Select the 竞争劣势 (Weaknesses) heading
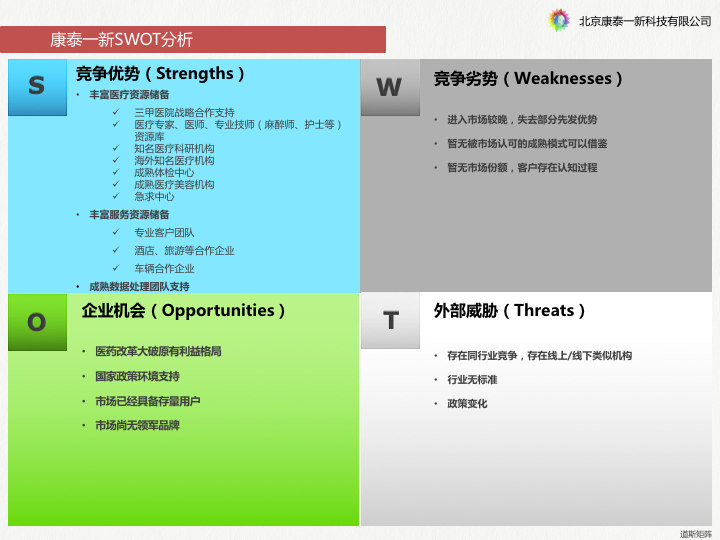Image resolution: width=720 pixels, height=540 pixels. click(x=529, y=78)
